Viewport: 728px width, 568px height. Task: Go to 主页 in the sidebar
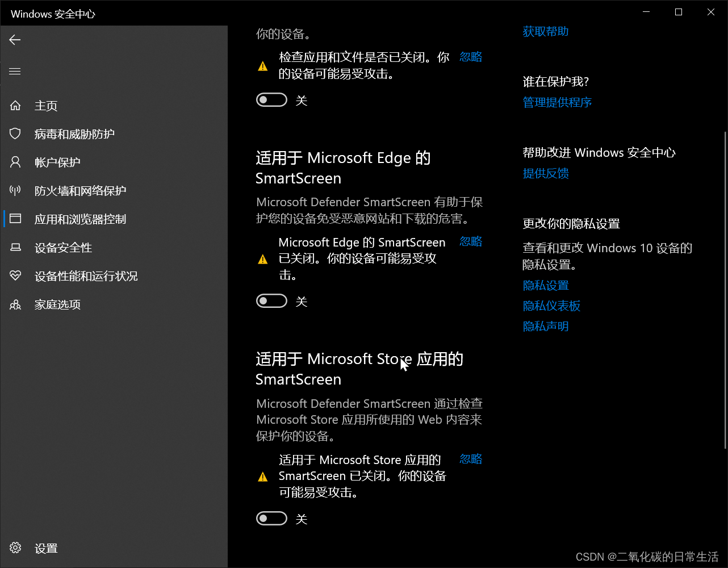pyautogui.click(x=47, y=105)
